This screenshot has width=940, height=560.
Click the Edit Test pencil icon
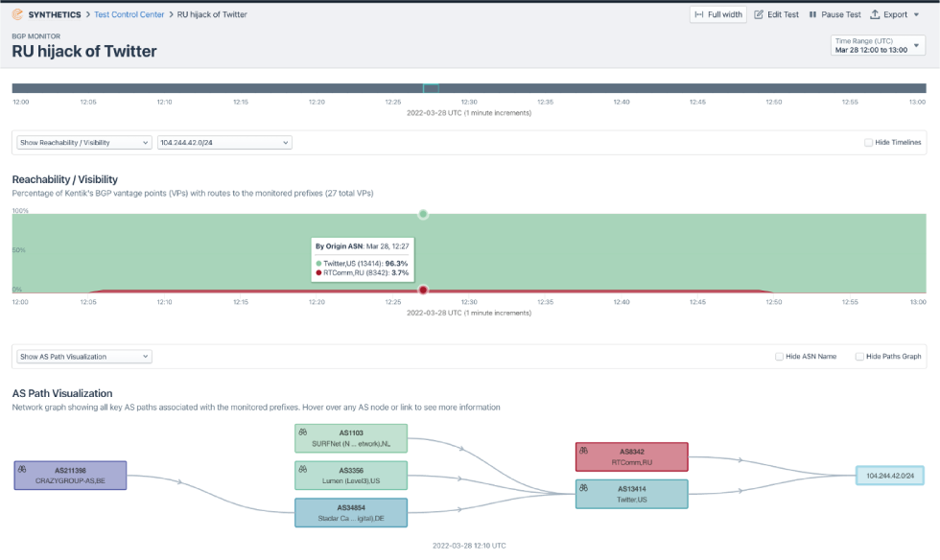[x=759, y=14]
